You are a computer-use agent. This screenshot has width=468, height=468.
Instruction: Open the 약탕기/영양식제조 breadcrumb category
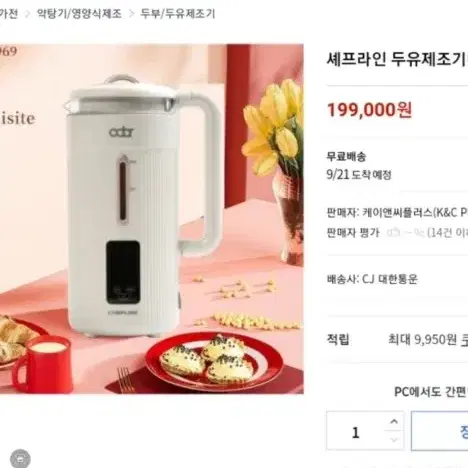(x=79, y=14)
